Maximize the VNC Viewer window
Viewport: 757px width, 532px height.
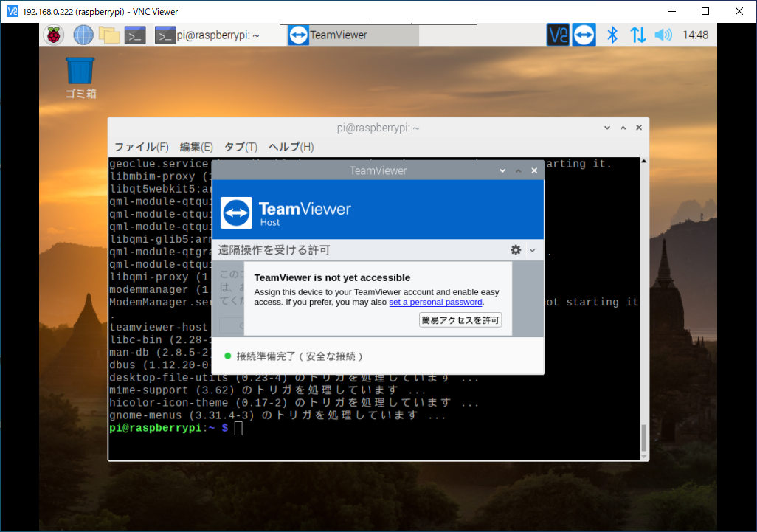[705, 11]
